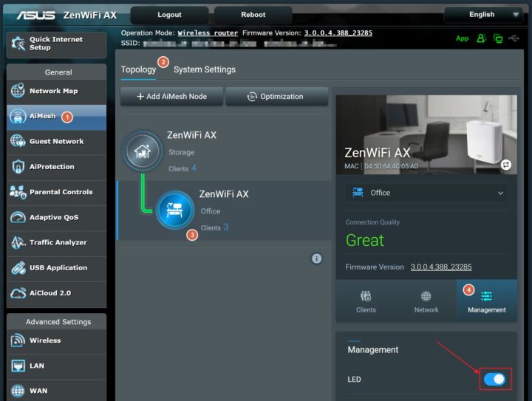The height and width of the screenshot is (401, 532).
Task: Select the ZenWiFi AX Storage node row
Action: [x=224, y=151]
